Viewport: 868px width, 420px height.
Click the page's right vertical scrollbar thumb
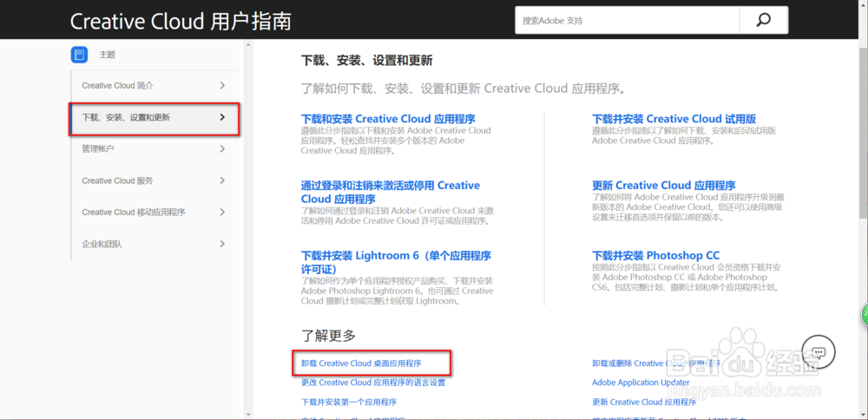click(x=863, y=134)
